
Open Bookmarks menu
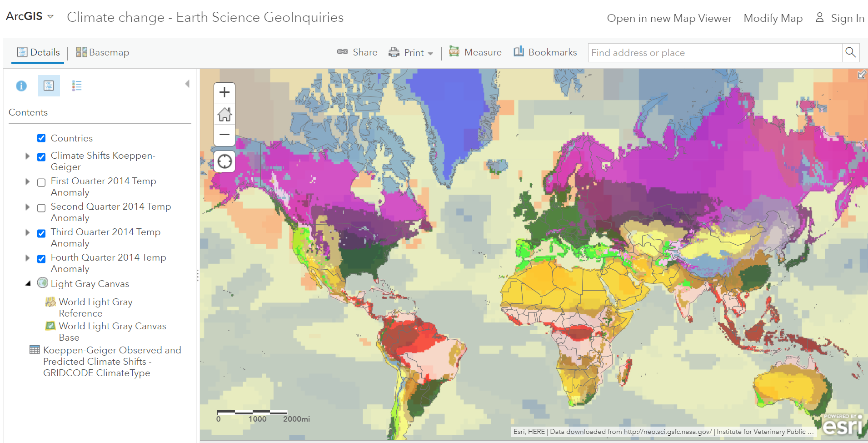(545, 52)
